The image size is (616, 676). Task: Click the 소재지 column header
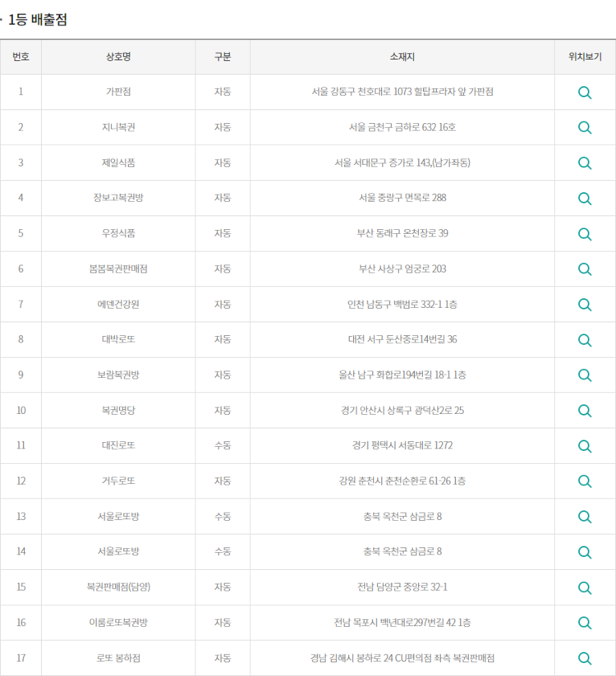[402, 57]
